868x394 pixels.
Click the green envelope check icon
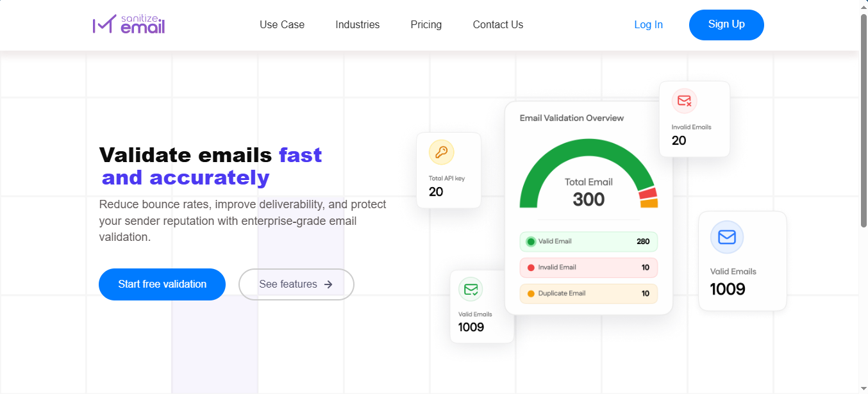click(471, 289)
